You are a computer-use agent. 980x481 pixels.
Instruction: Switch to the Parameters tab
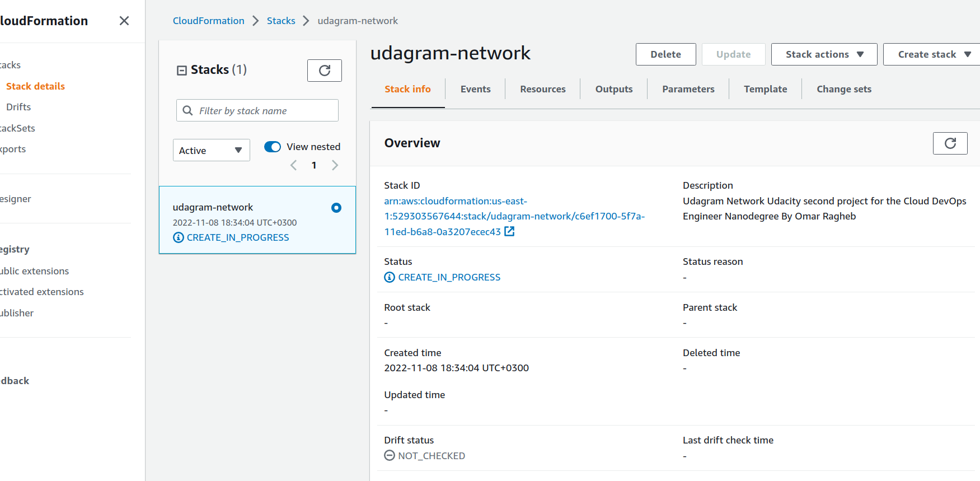tap(688, 89)
